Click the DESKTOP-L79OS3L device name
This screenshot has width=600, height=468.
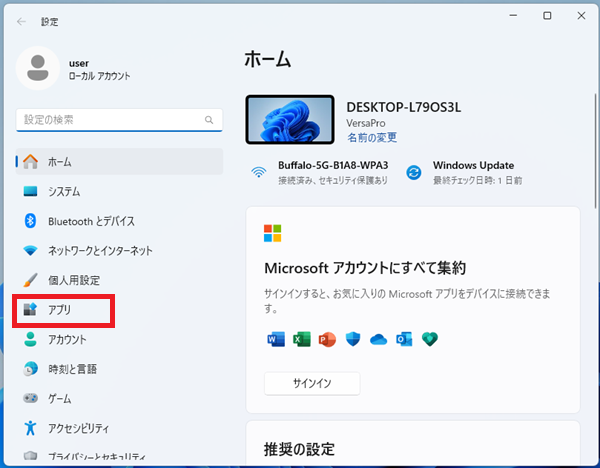click(403, 107)
